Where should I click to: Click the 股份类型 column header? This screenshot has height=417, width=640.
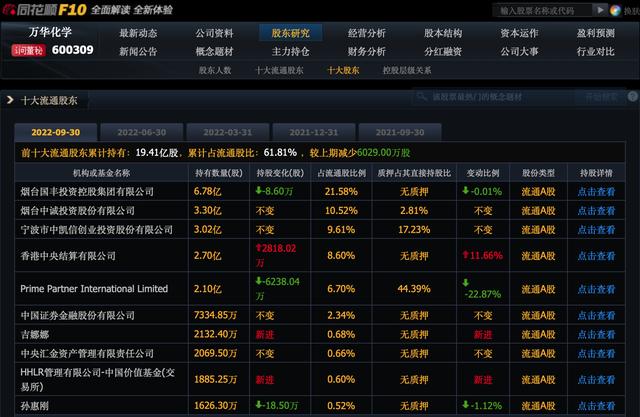(538, 173)
